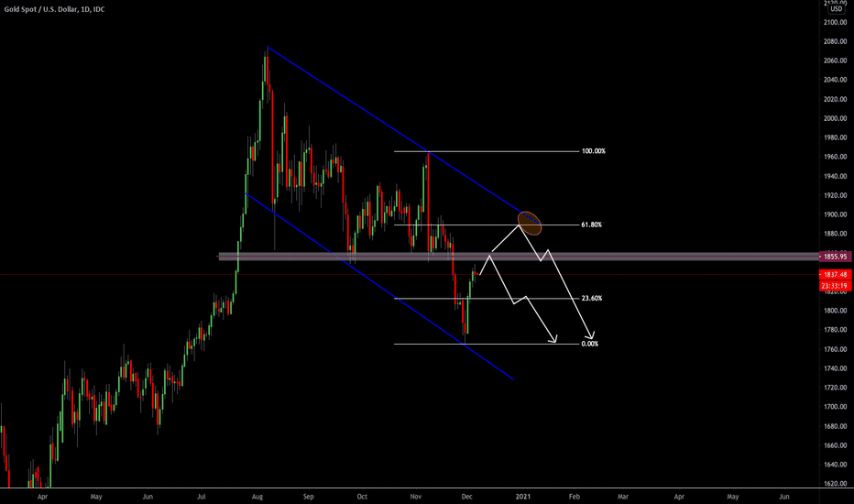Click the 1740.00 price axis label
Viewport: 854px width, 504px height.
(x=836, y=368)
